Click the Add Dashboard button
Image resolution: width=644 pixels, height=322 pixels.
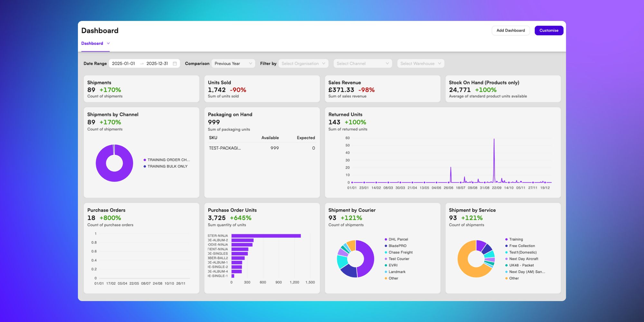coord(511,31)
